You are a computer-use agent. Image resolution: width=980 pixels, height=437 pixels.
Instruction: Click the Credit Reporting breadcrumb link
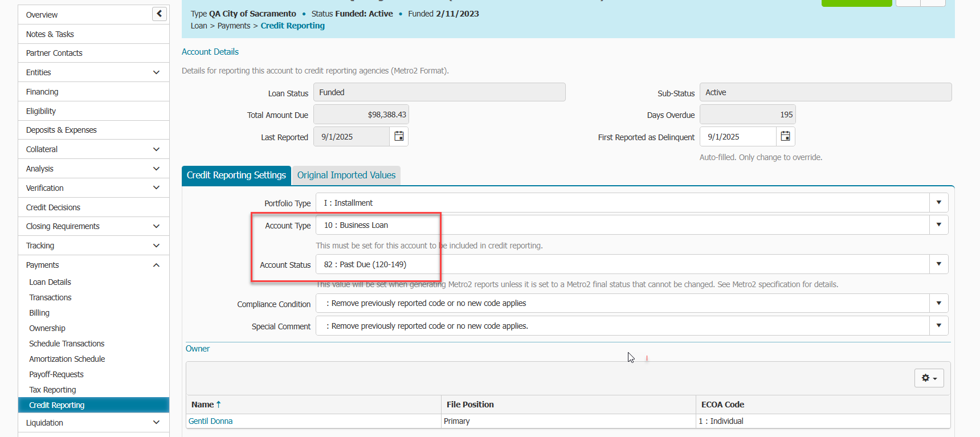point(293,26)
